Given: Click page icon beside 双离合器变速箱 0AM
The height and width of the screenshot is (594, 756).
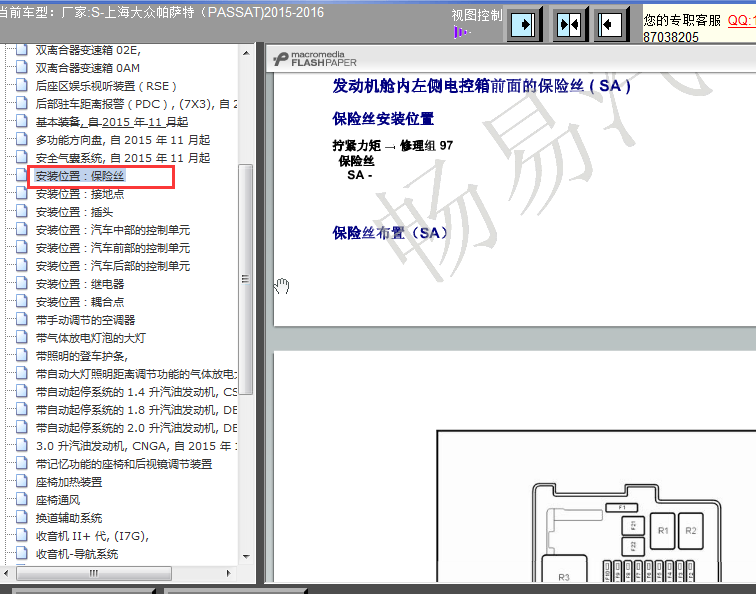Looking at the screenshot, I should [x=21, y=68].
